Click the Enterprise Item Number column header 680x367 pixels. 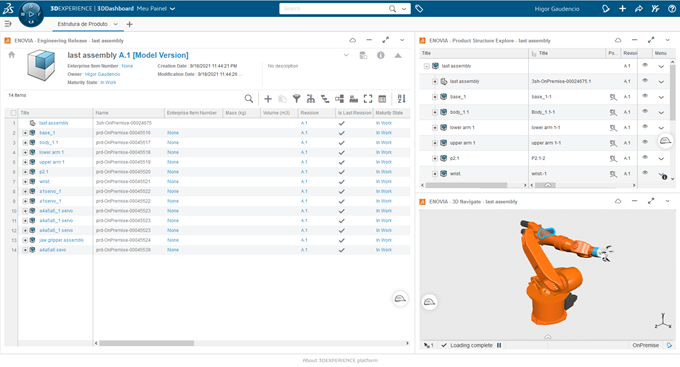coord(192,113)
